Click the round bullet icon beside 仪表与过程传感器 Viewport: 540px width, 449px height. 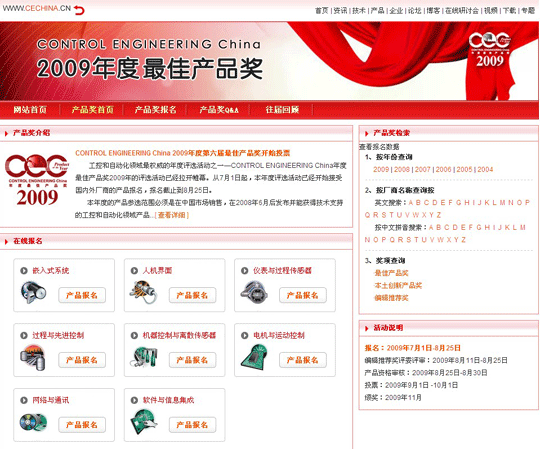pos(245,271)
